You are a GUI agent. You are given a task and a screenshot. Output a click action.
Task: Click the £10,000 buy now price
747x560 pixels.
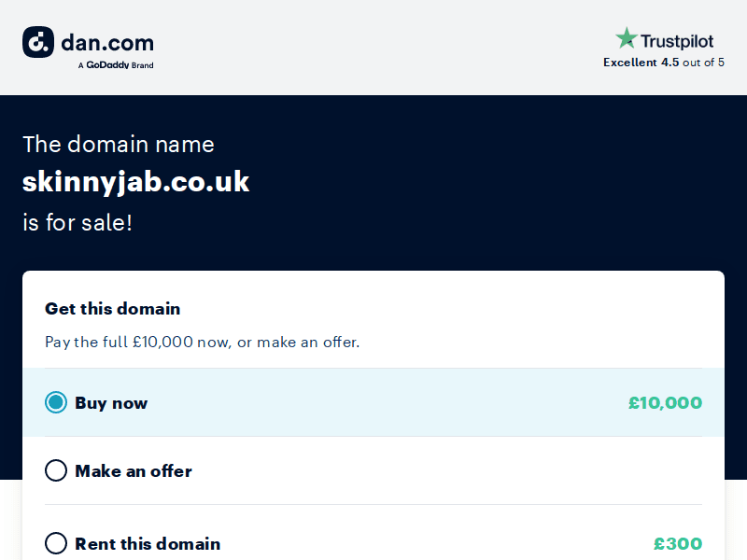(665, 403)
